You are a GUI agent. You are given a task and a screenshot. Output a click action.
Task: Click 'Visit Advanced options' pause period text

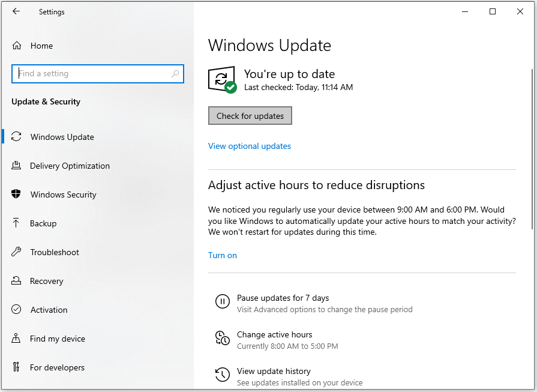click(x=325, y=309)
